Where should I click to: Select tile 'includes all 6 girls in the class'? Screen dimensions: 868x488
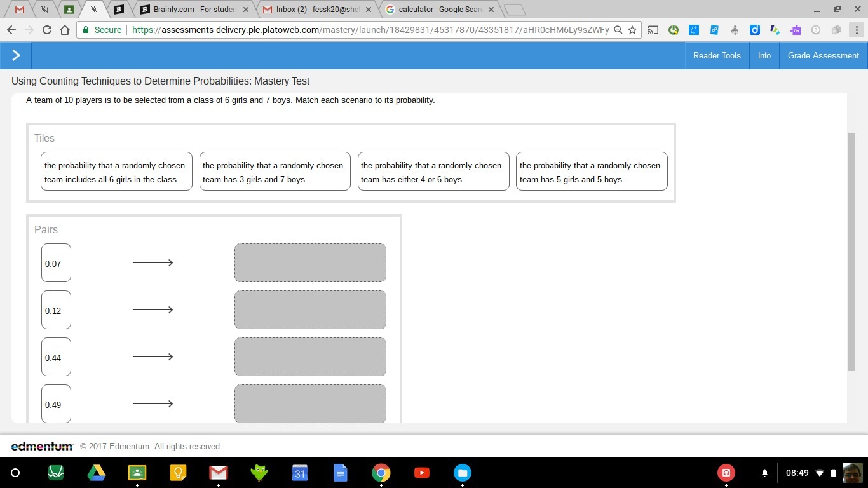click(x=116, y=172)
